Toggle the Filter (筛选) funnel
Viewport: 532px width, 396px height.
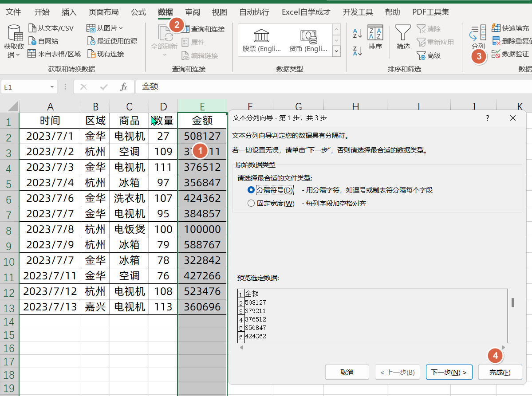[403, 37]
